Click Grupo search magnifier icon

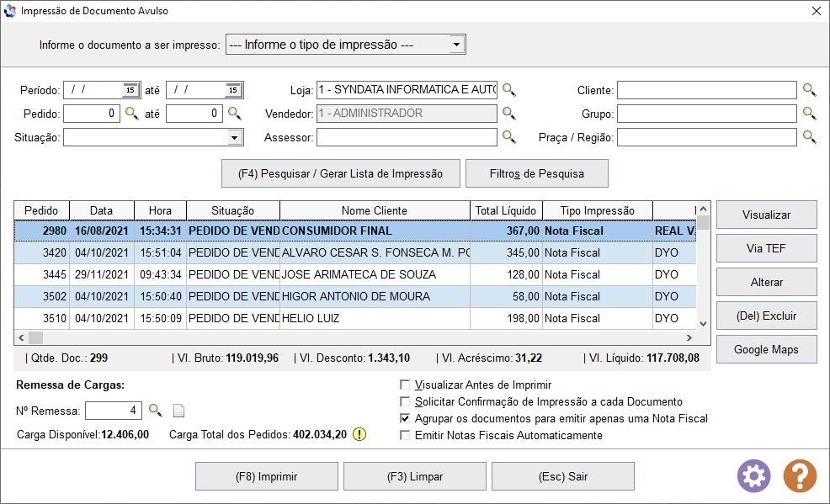809,114
